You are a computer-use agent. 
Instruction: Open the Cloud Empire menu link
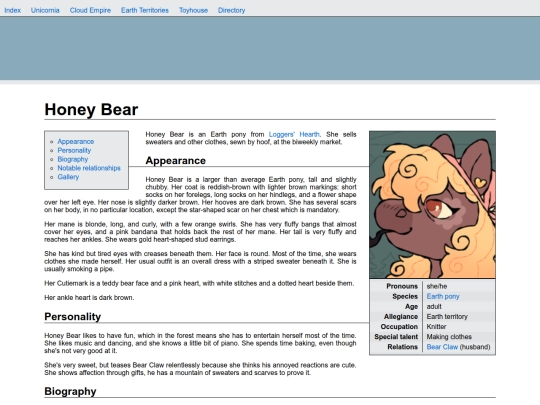pos(90,10)
